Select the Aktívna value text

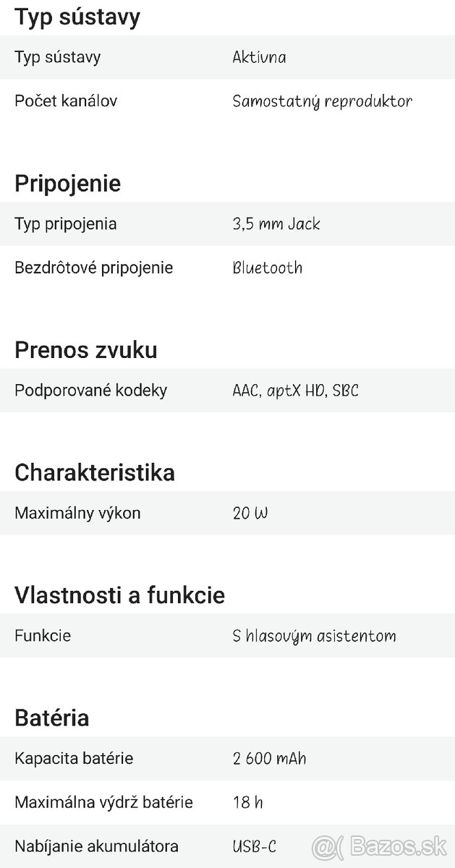[x=259, y=57]
